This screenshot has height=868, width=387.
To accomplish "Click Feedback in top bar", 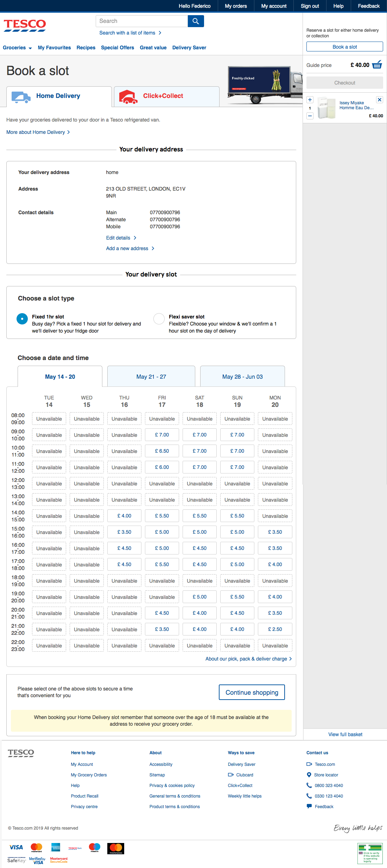I will coord(369,6).
